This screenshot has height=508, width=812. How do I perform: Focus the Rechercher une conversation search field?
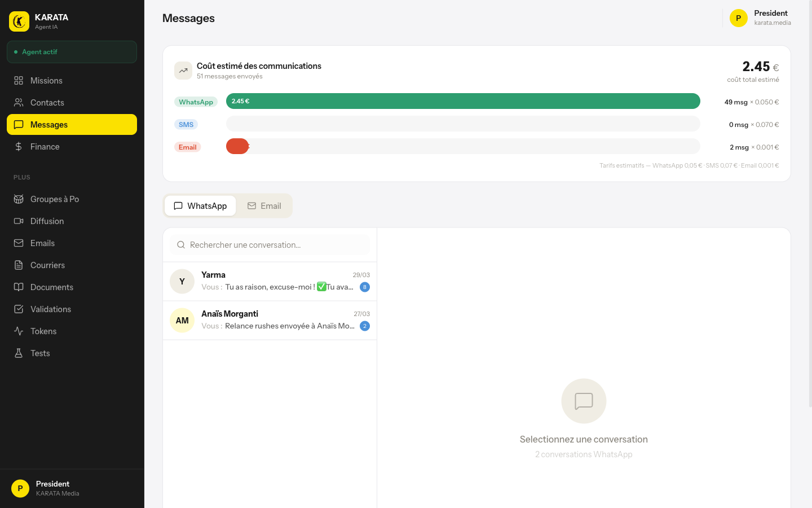270,245
